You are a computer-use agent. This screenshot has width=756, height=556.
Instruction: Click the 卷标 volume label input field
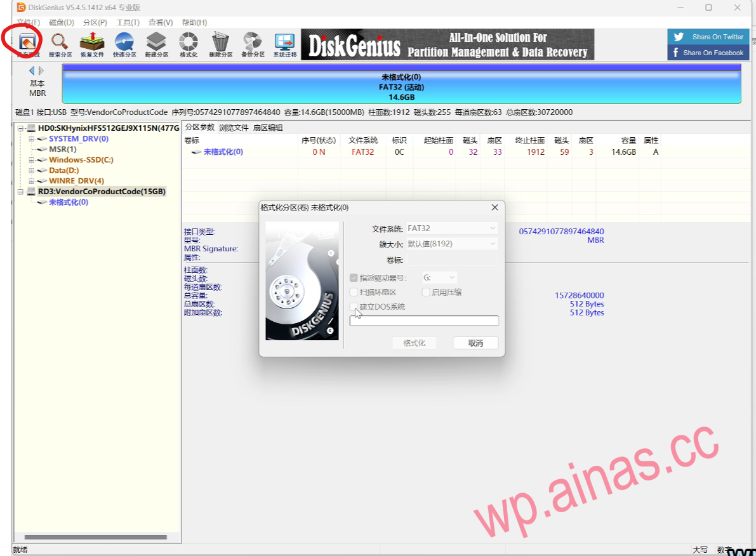[x=452, y=260]
